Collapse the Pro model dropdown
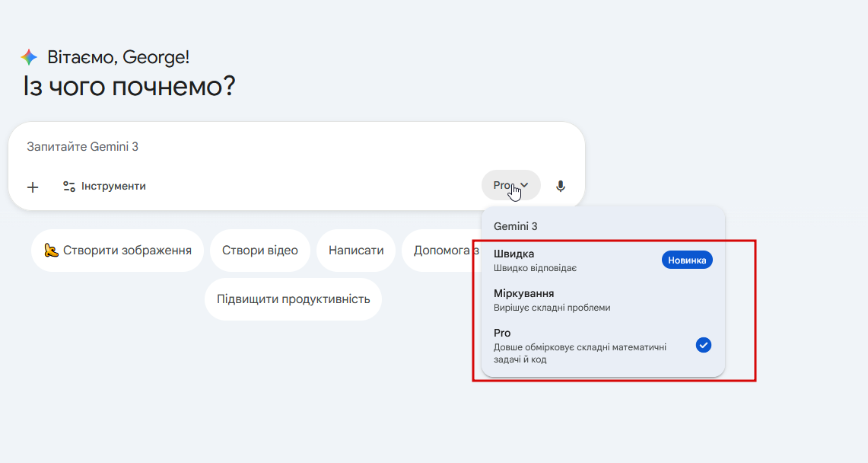The width and height of the screenshot is (868, 463). tap(510, 185)
